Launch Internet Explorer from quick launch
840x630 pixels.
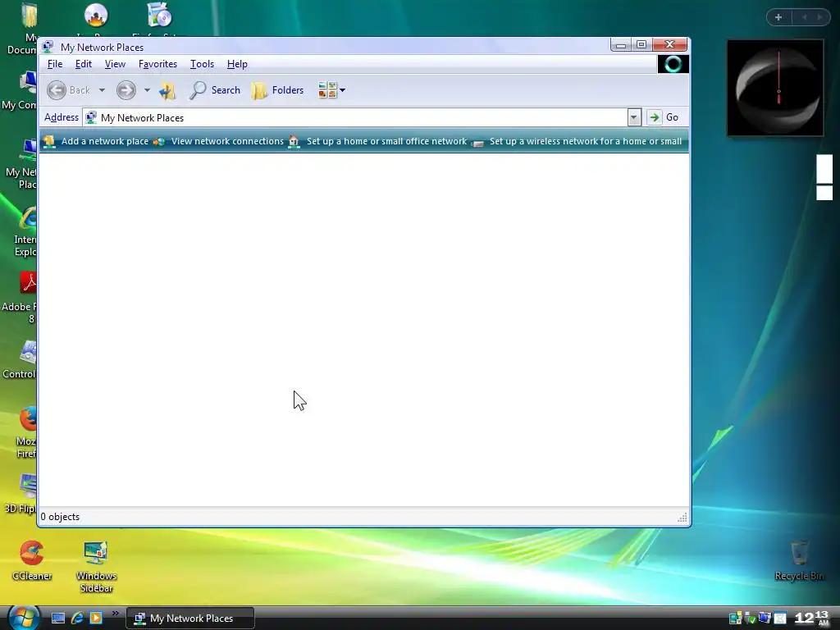click(77, 619)
